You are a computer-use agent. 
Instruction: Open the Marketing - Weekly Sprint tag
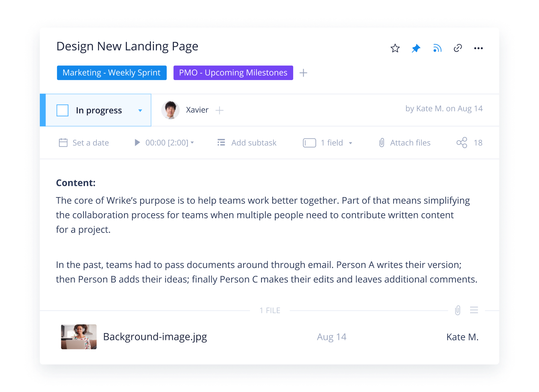[x=111, y=73]
